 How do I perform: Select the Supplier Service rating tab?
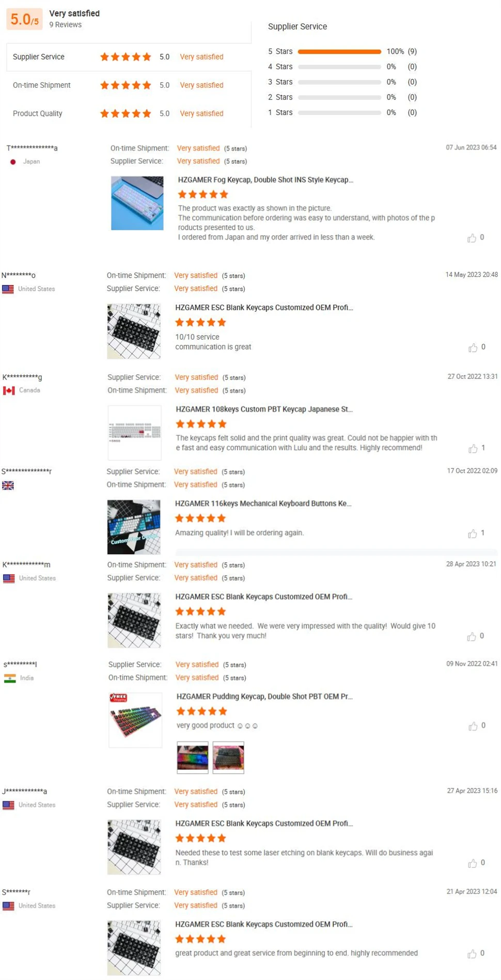click(x=129, y=57)
